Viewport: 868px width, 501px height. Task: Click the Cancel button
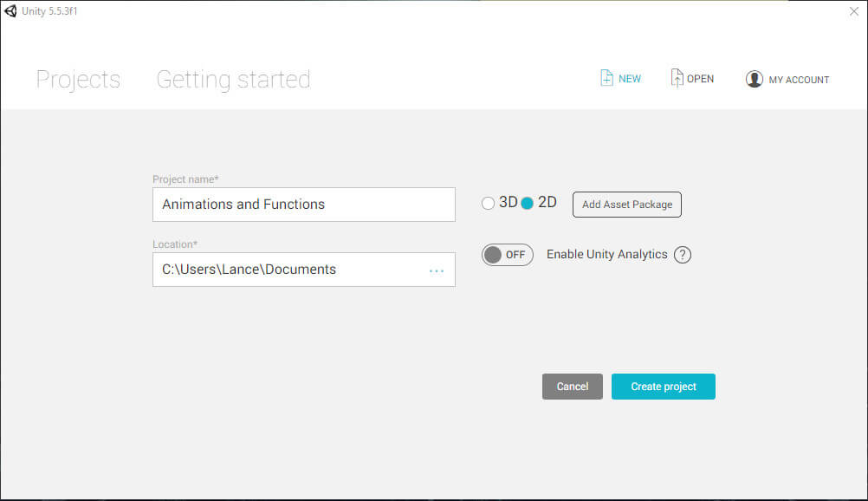point(573,387)
